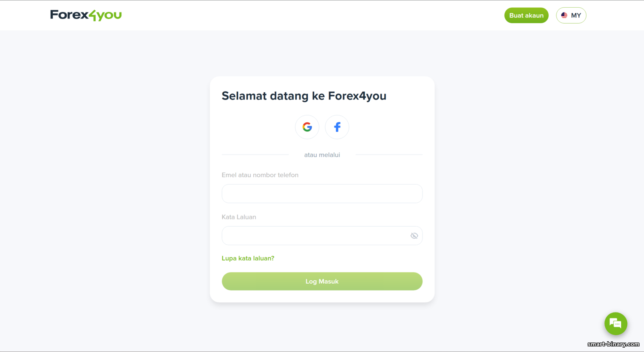Toggle password visibility eye icon

(x=414, y=236)
